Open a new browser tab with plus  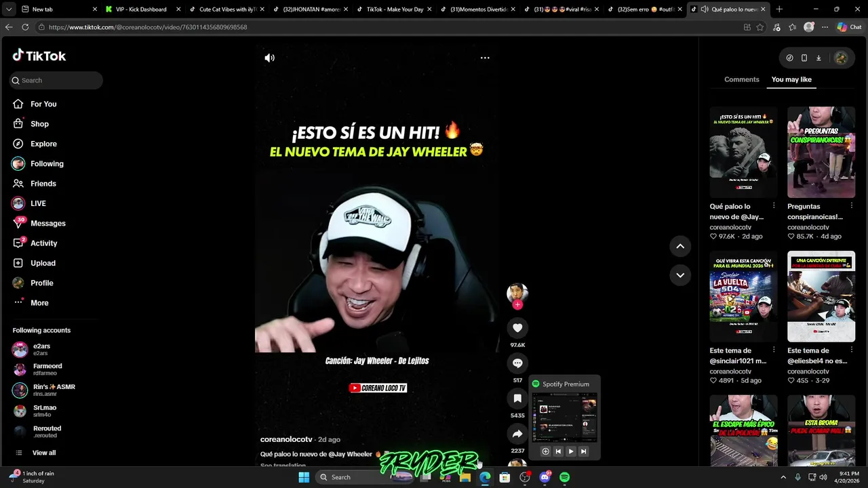point(779,9)
